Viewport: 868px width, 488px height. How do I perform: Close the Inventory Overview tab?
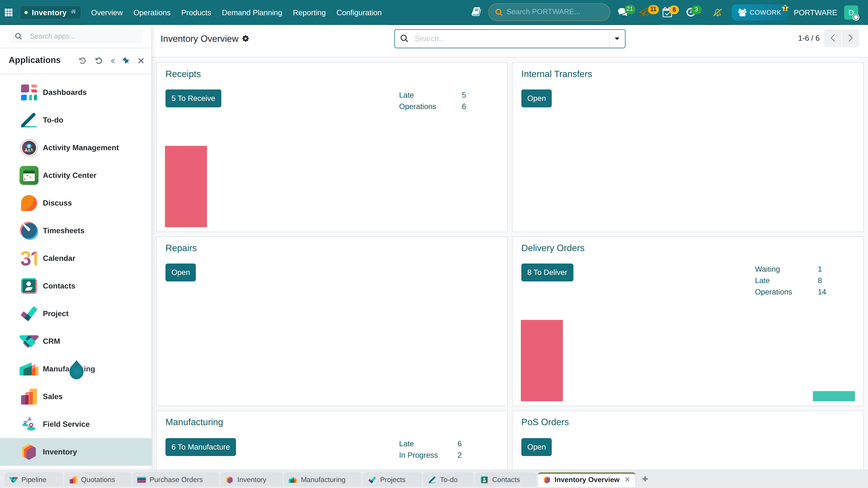coord(627,479)
